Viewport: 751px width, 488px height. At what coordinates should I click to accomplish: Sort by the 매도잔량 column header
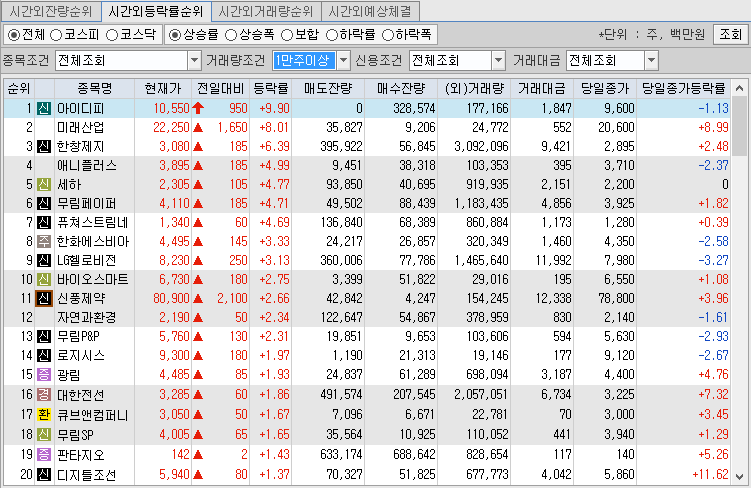pos(328,89)
